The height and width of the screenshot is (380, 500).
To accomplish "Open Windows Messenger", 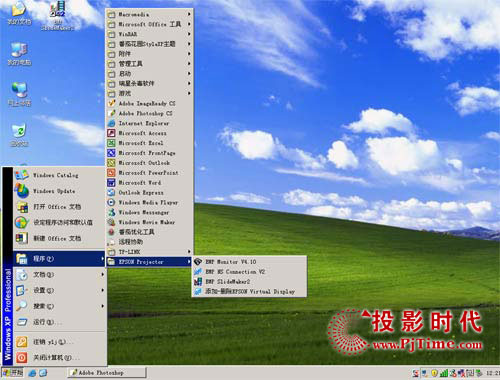I will click(149, 212).
